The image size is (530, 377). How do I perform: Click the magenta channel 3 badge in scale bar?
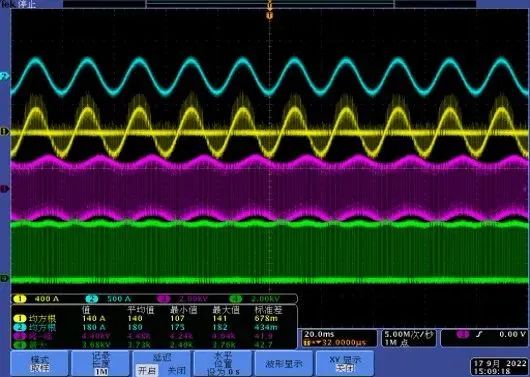164,299
